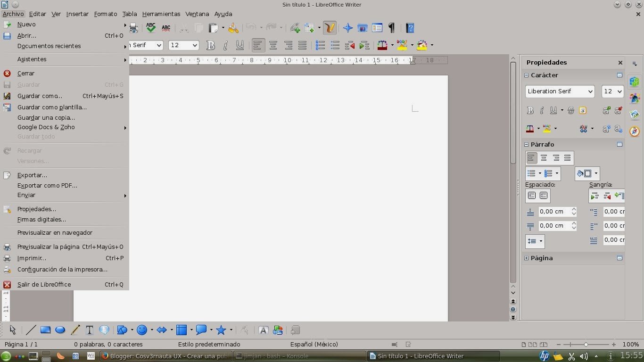Open the Formato menu
The image size is (644, 362).
pos(106,14)
